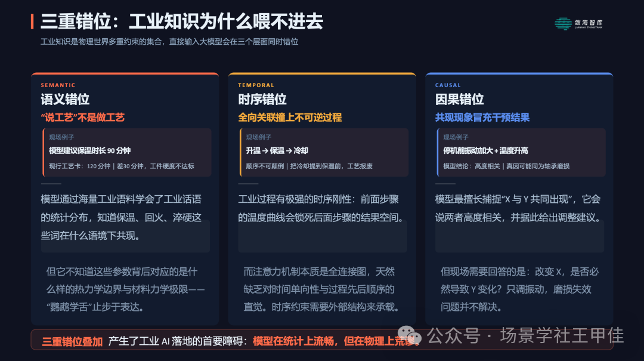This screenshot has width=644, height=361.
Task: Click "现场例子" in the 时序错位 card
Action: pos(258,137)
